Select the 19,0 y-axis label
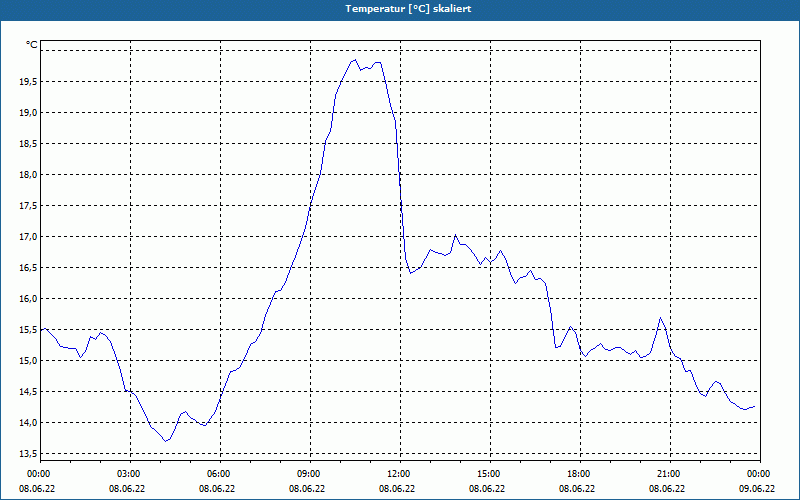Screen dimensions: 800x500 click(28, 113)
